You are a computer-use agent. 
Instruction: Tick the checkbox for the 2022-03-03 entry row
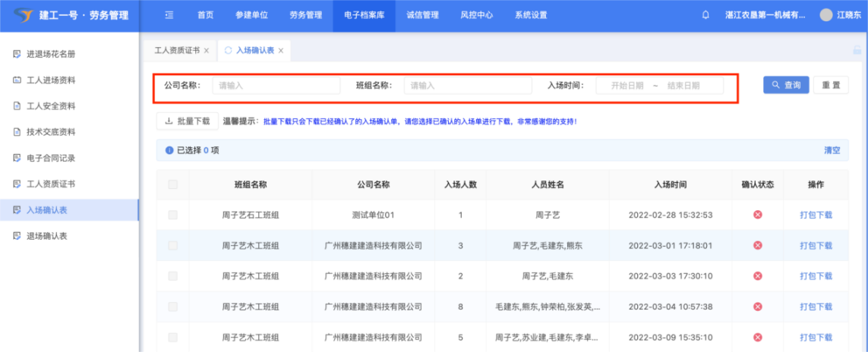pyautogui.click(x=173, y=276)
